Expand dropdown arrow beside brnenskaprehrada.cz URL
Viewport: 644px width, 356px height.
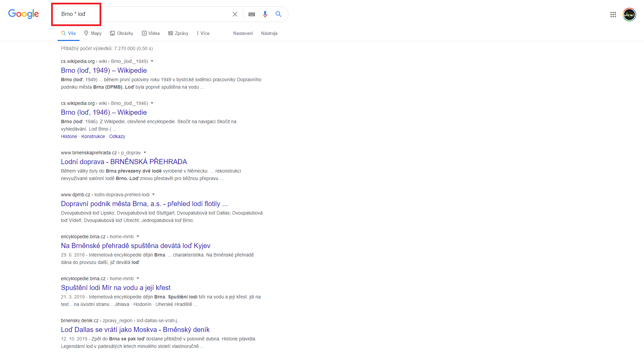145,153
